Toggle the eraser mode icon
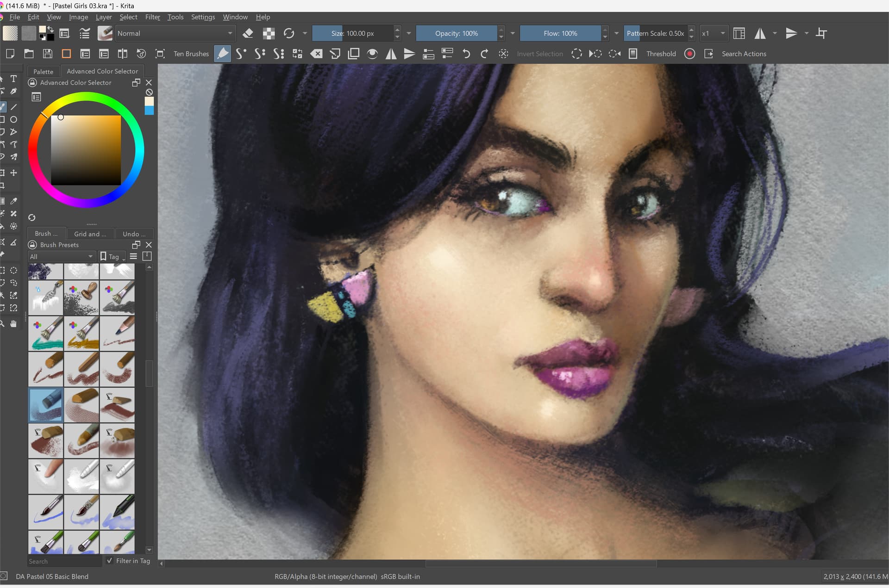Image resolution: width=889 pixels, height=588 pixels. pyautogui.click(x=248, y=33)
